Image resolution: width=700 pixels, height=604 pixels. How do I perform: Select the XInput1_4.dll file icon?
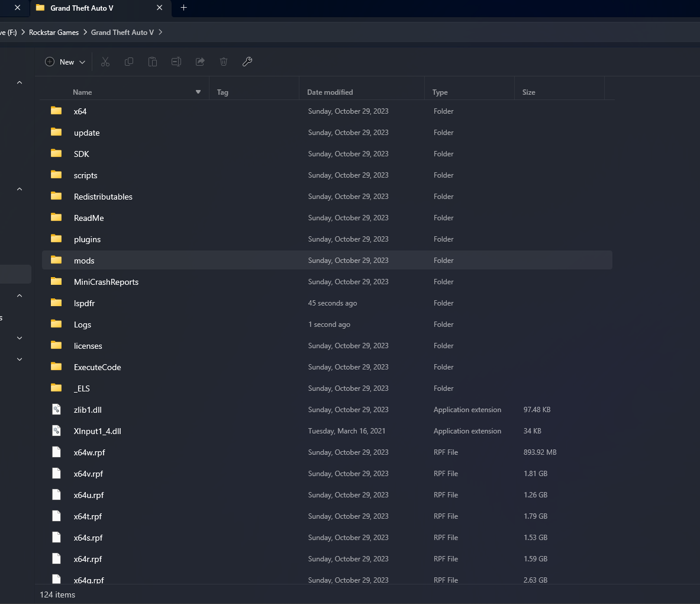coord(56,430)
